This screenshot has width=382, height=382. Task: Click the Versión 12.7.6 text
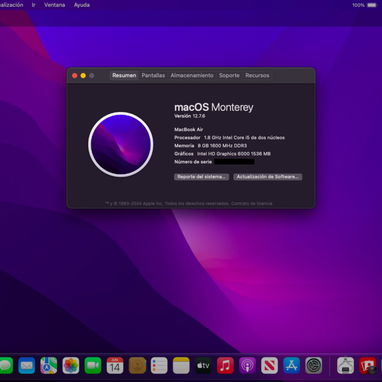pos(190,116)
